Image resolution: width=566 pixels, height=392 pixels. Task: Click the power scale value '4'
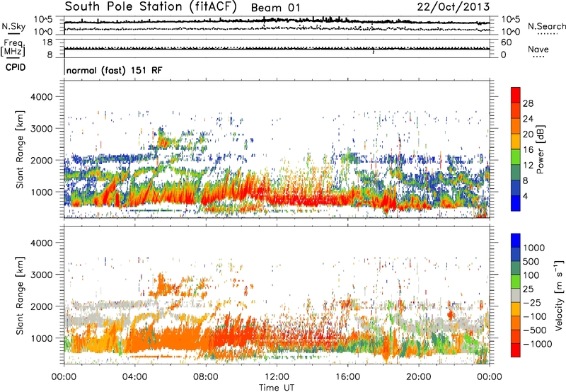[525, 196]
